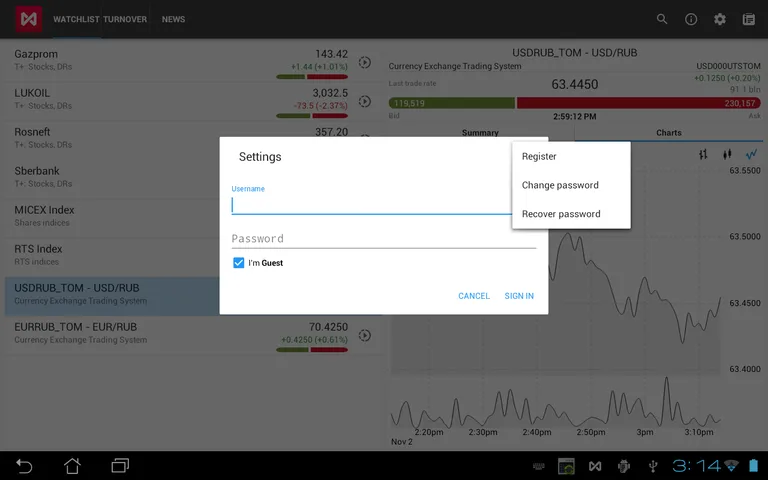Select the Sberbank watchlist row
Viewport: 768px width, 480px height.
pyautogui.click(x=112, y=179)
